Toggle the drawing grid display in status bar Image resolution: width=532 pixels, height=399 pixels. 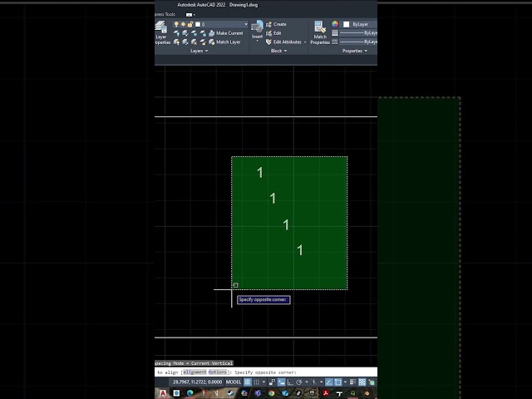pos(248,382)
